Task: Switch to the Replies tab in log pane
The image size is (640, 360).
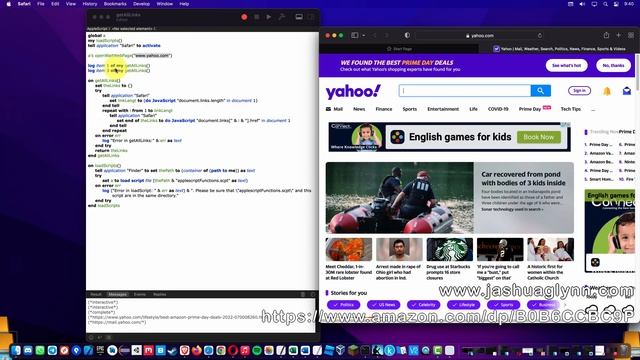Action: 160,294
